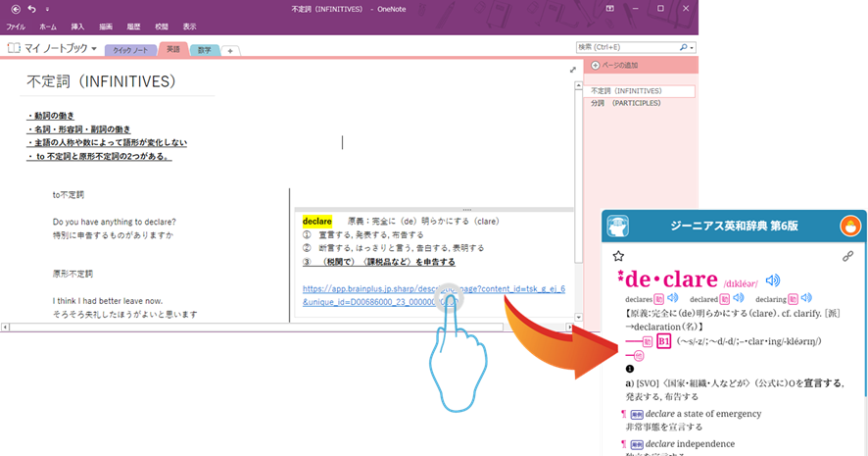The image size is (868, 456).
Task: Open the 履歴 ribbon tab
Action: coord(133,26)
